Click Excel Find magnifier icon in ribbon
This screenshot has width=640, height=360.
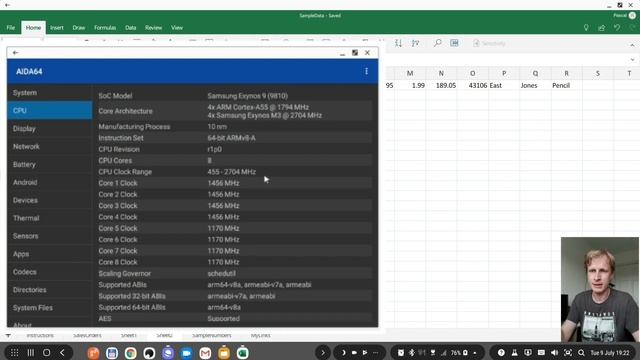[437, 43]
